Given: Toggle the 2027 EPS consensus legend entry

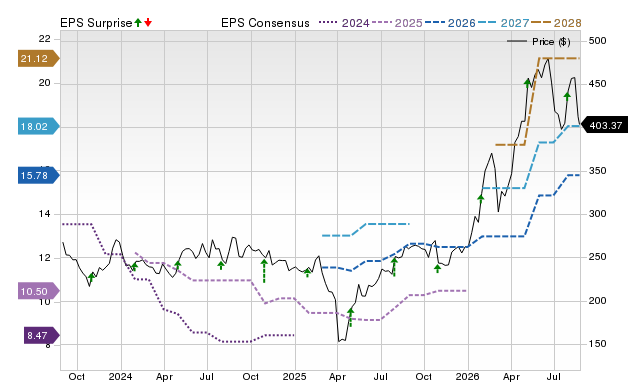Looking at the screenshot, I should pos(503,23).
